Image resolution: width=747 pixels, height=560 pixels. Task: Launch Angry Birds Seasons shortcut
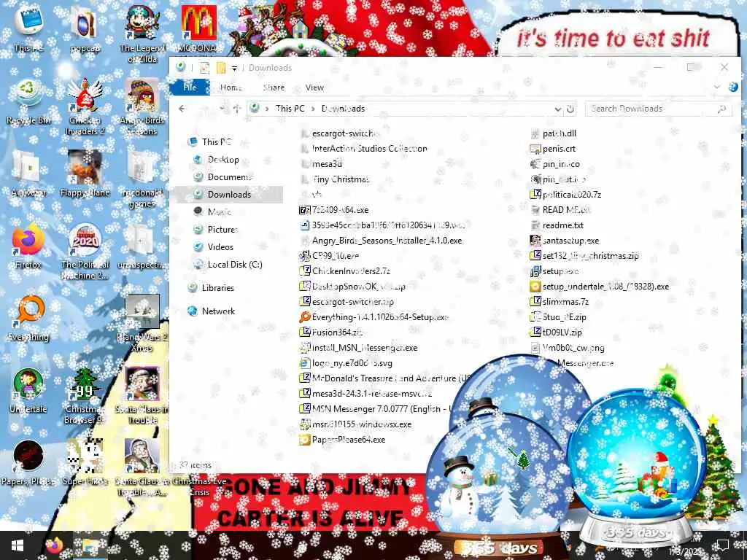coord(142,106)
